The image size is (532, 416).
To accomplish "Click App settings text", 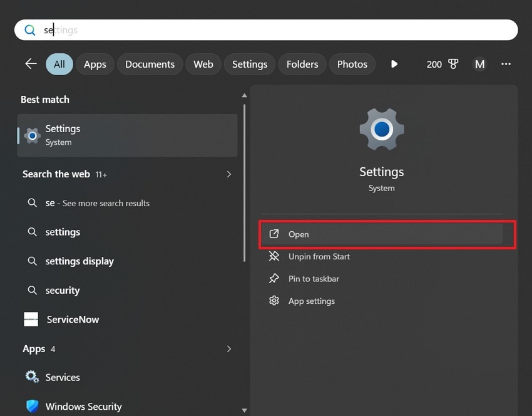I will coord(312,301).
